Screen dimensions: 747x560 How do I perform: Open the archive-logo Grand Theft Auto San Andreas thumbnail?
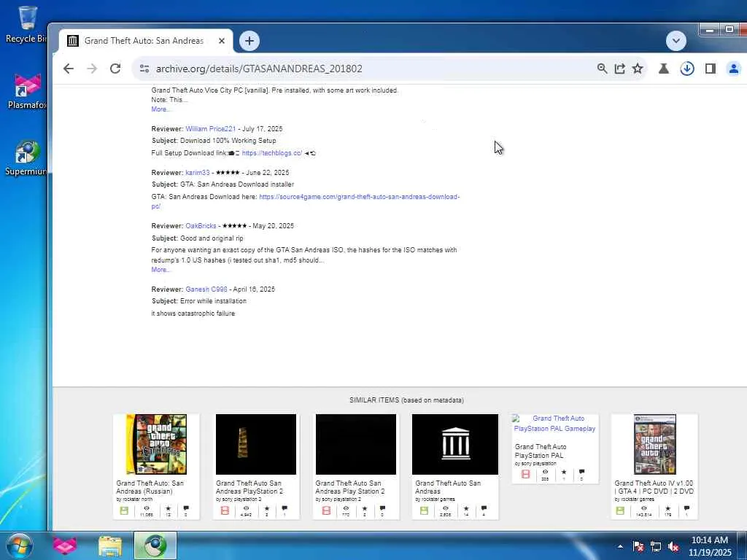(455, 444)
